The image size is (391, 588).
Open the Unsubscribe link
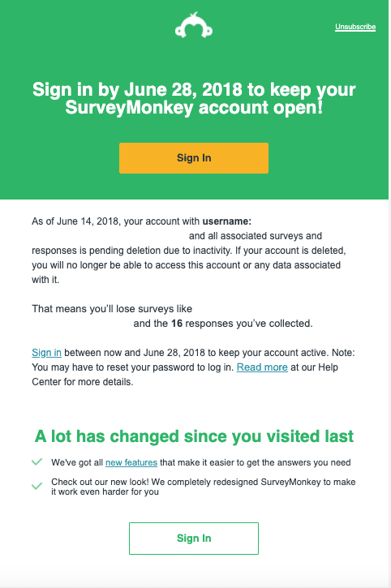pos(355,27)
